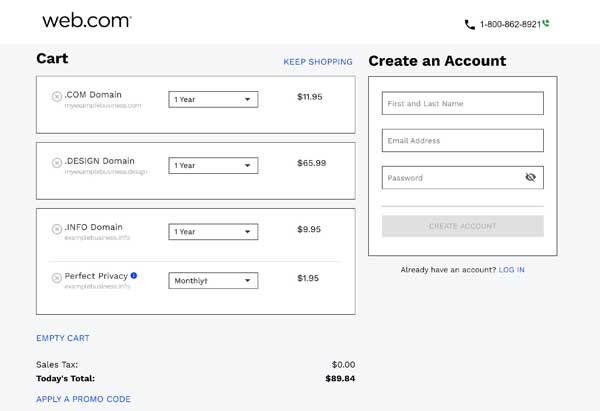600x411 pixels.
Task: Expand the Perfect Privacy Monthly dropdown
Action: 213,281
